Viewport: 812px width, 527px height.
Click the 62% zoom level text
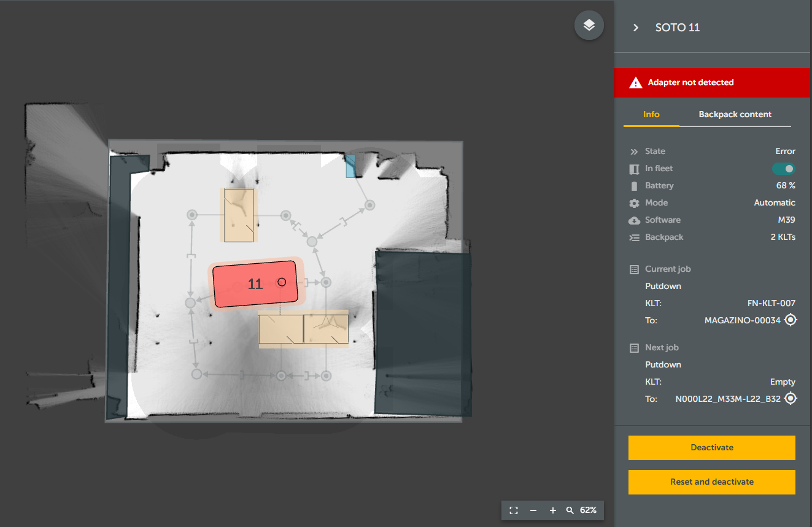point(588,510)
